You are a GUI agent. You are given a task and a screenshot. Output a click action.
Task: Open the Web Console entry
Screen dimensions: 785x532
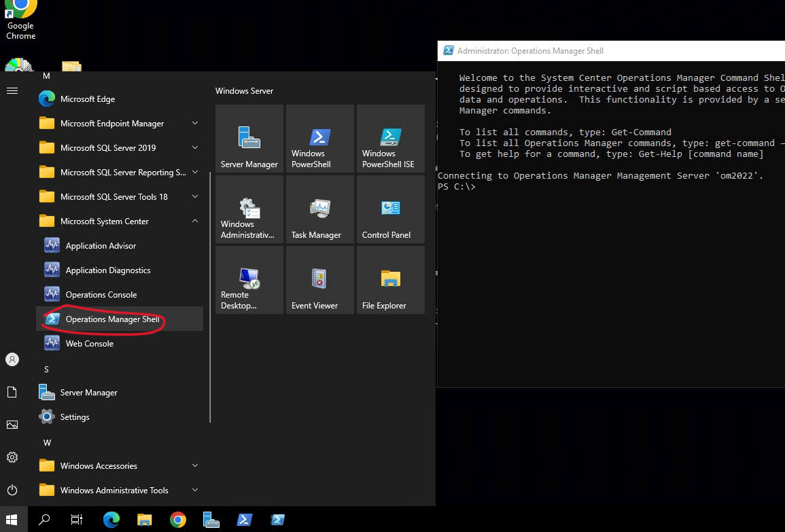[119, 344]
